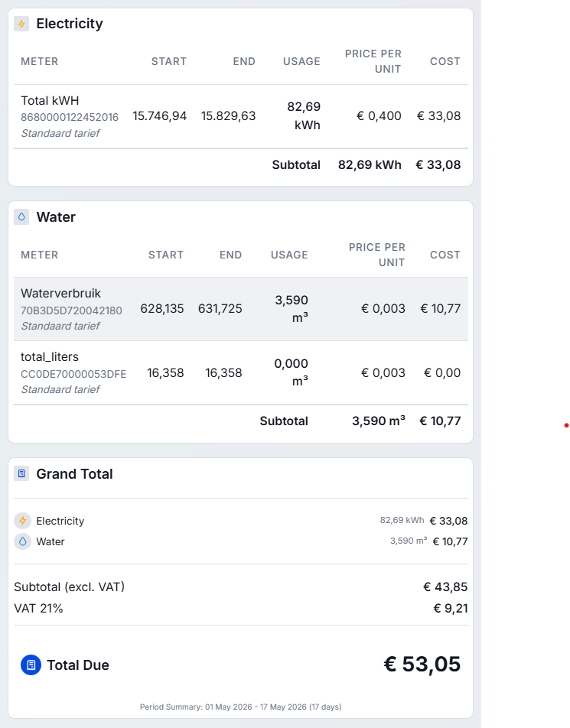
Task: Click the Water droplet icon in Grand Total
Action: click(x=22, y=541)
